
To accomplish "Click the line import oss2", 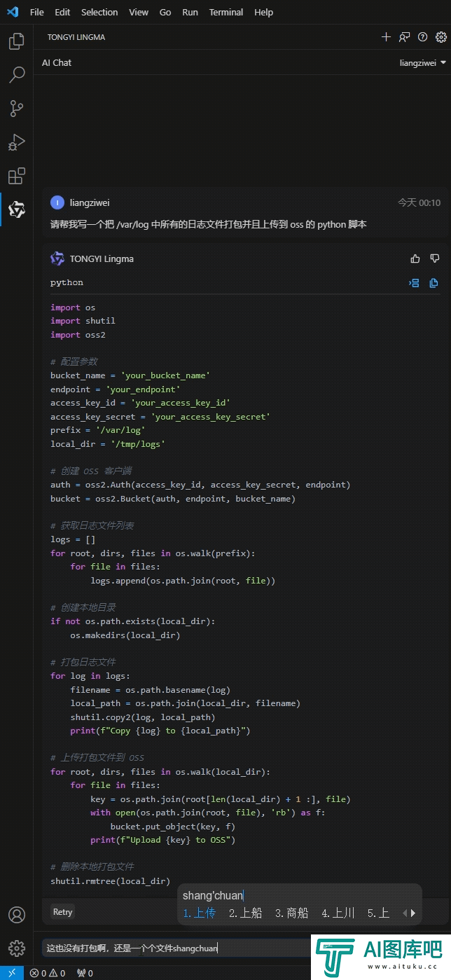I will tap(78, 335).
